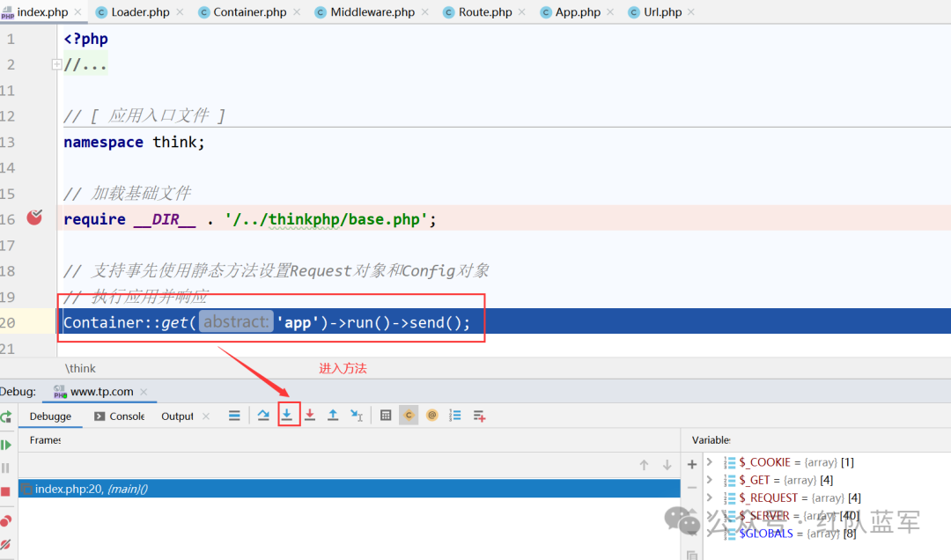Click the Step Into debugger icon
The image size is (951, 560).
[x=287, y=415]
